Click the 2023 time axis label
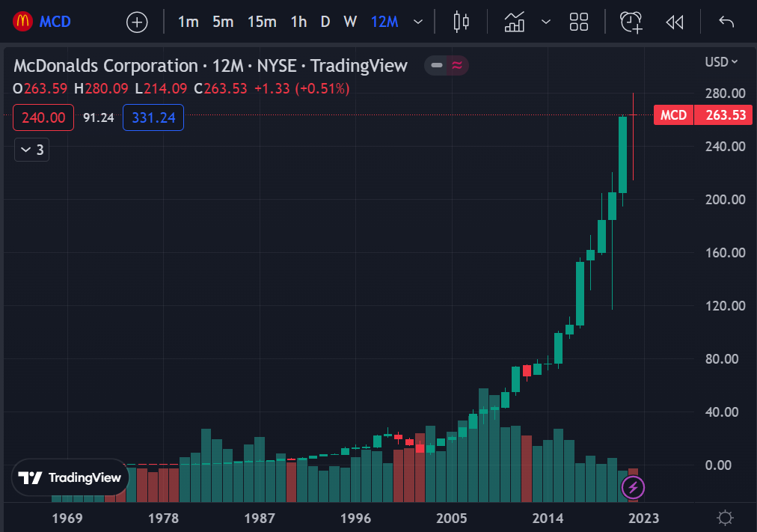This screenshot has width=757, height=532. click(x=643, y=519)
